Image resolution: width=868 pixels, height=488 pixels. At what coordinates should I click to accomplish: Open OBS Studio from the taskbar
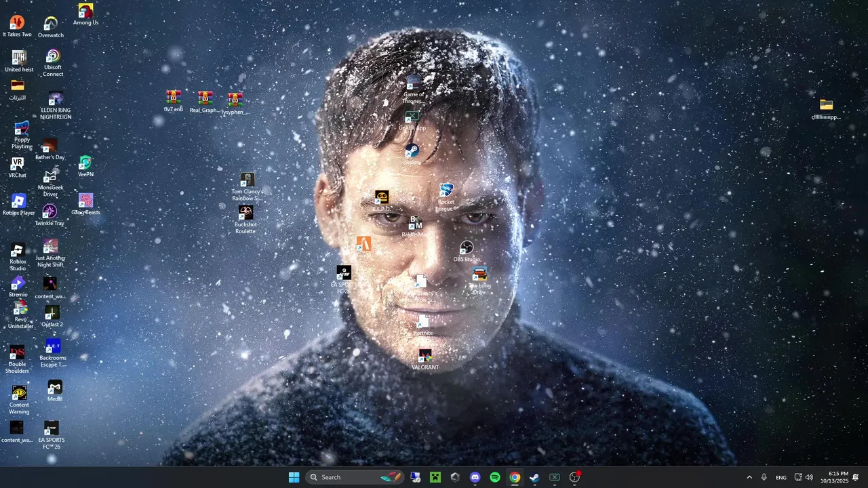[x=574, y=477]
